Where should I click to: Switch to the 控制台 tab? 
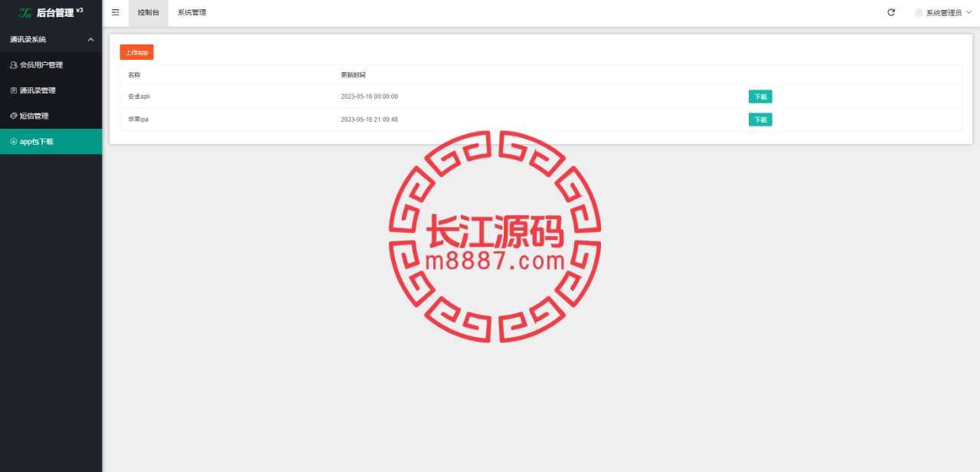click(x=149, y=13)
